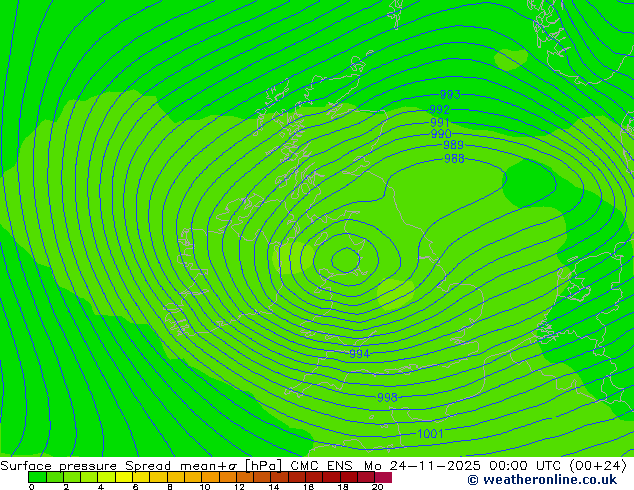Click the '[hPa]' unit text

pyautogui.click(x=263, y=466)
